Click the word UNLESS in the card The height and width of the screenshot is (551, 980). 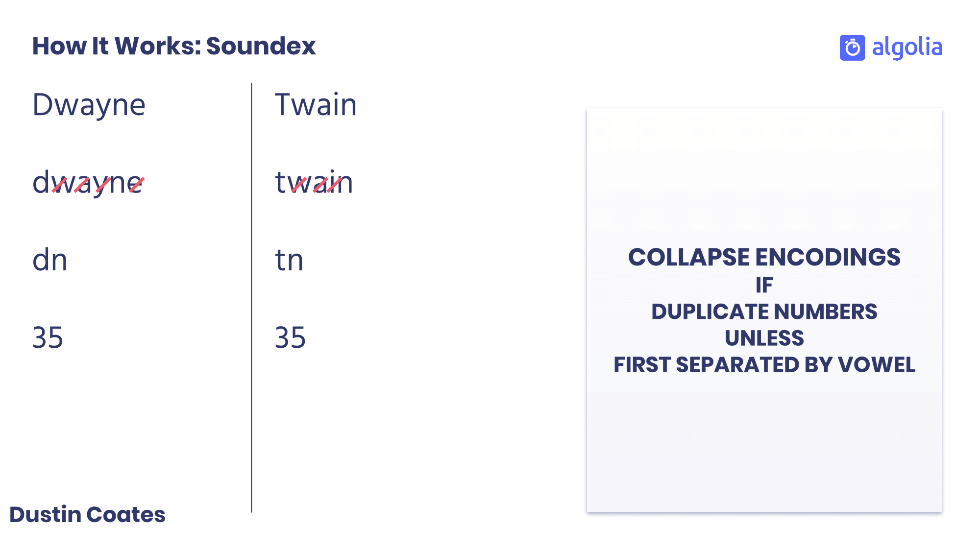[x=764, y=338]
